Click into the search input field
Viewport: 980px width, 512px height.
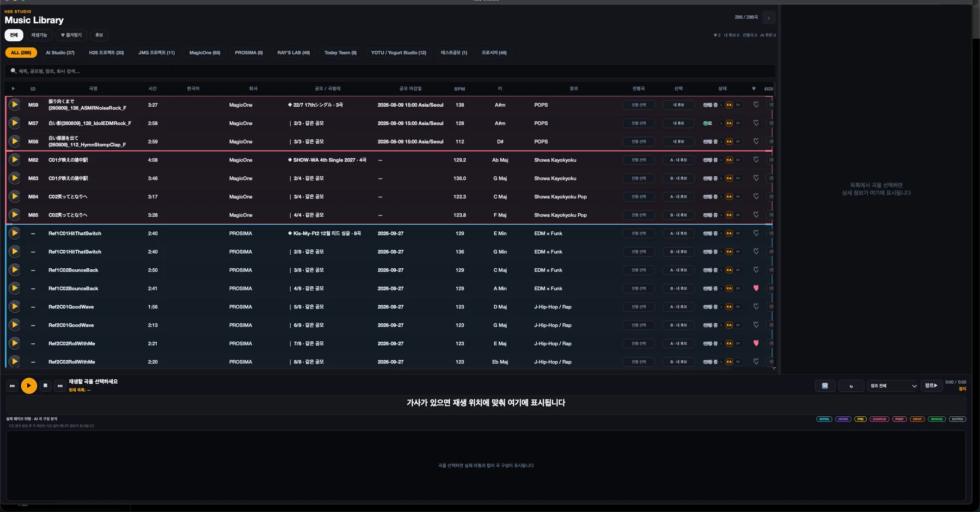pos(390,71)
